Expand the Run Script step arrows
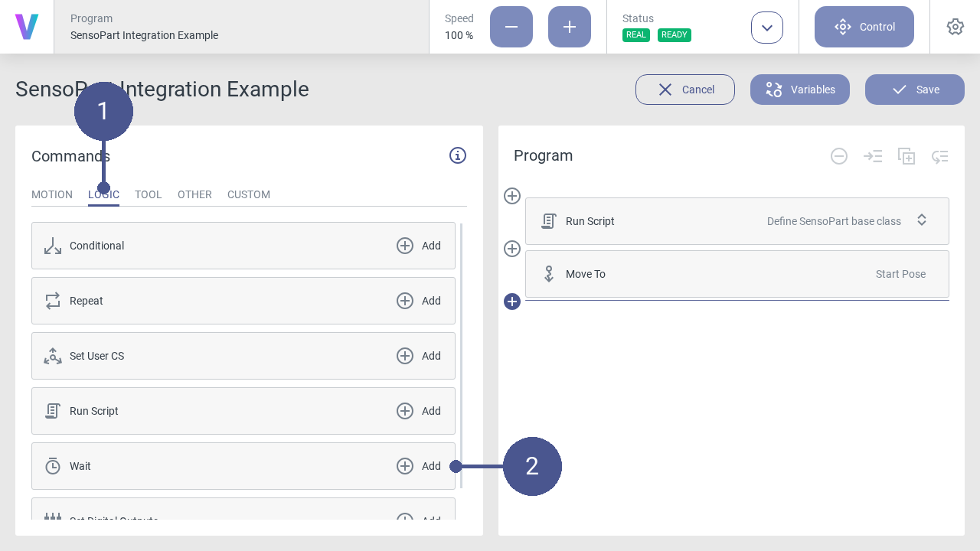This screenshot has height=551, width=980. [922, 220]
